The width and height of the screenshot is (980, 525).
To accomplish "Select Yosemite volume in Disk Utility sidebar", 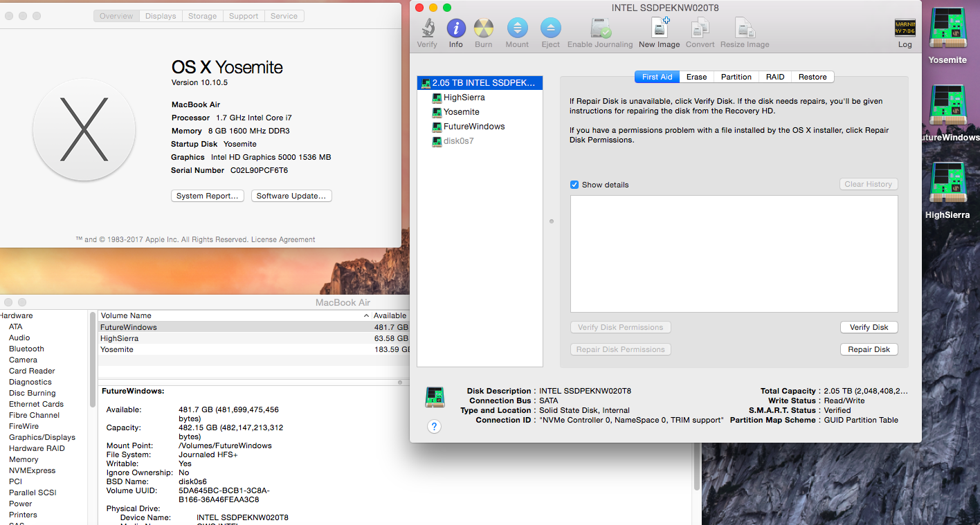I will pyautogui.click(x=462, y=112).
